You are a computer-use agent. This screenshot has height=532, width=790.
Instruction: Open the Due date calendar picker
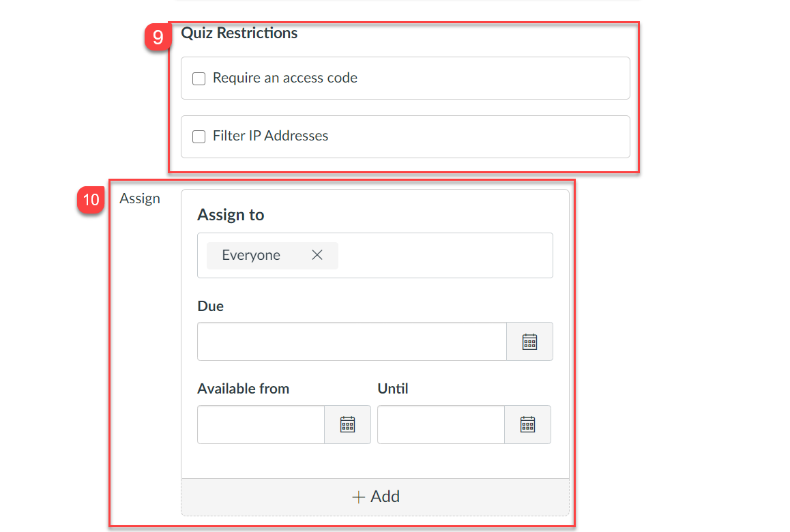[529, 342]
